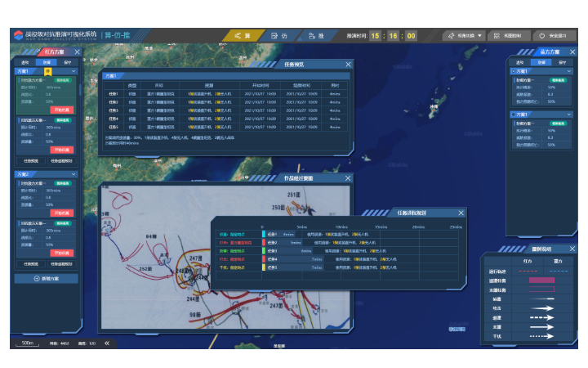Screen dimensions: 588x368
Task: Click the minute field showing 16
Action: click(x=393, y=36)
